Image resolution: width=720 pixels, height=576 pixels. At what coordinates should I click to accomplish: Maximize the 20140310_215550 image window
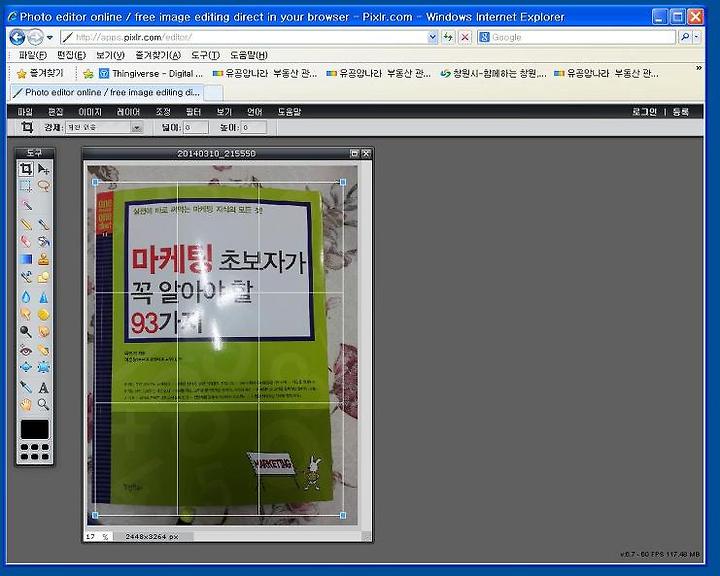click(x=354, y=153)
